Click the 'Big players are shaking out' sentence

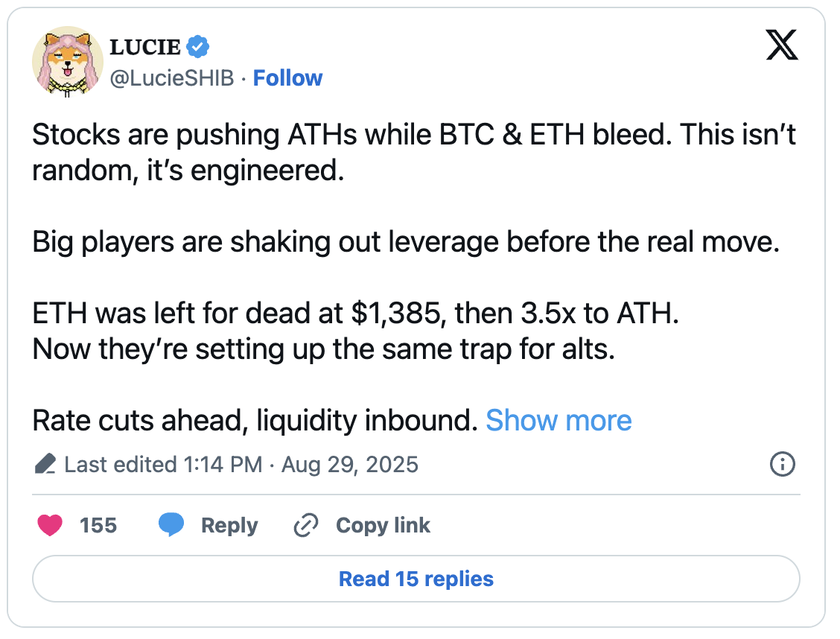click(x=405, y=244)
